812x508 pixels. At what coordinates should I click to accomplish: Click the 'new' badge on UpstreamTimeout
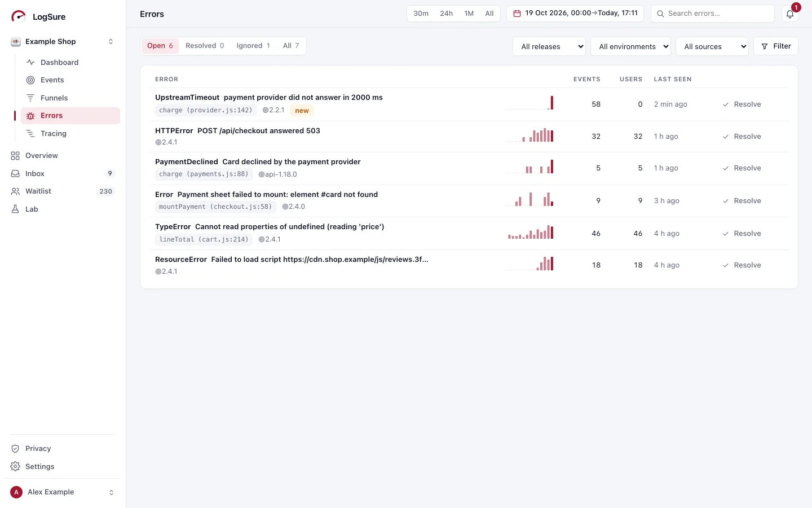[302, 111]
